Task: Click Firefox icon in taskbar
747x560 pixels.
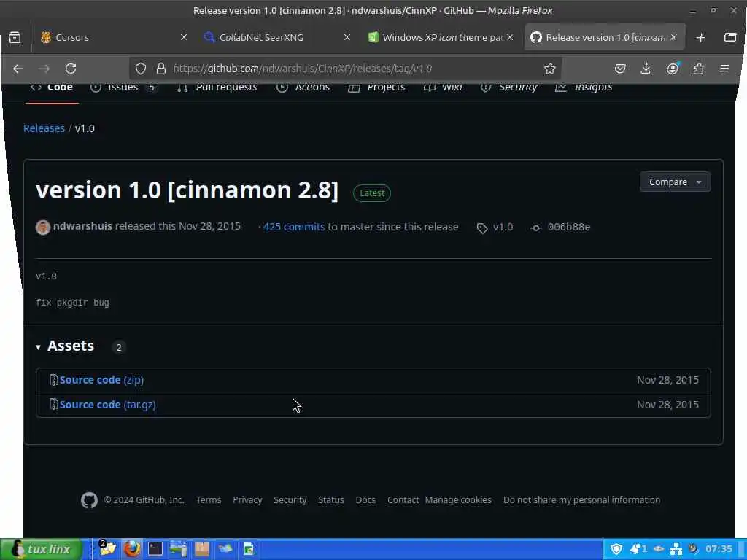Action: pyautogui.click(x=132, y=549)
